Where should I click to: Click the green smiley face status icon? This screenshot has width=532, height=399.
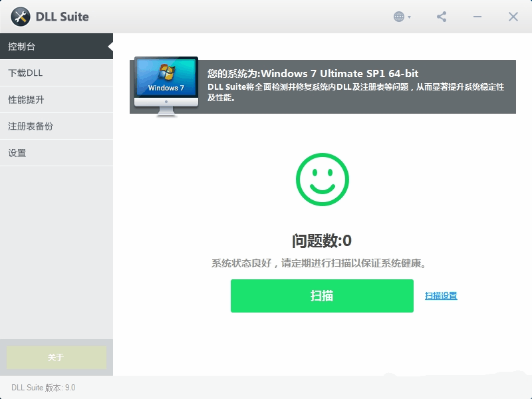(323, 180)
